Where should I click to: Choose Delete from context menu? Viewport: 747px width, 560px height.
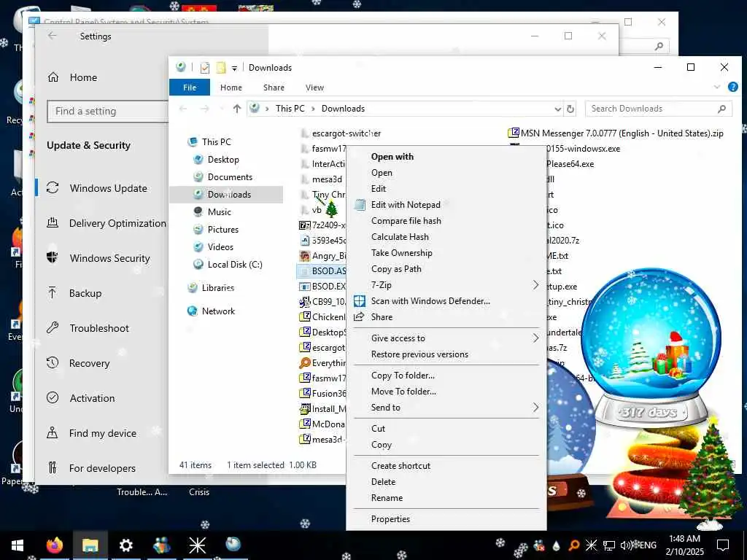383,482
